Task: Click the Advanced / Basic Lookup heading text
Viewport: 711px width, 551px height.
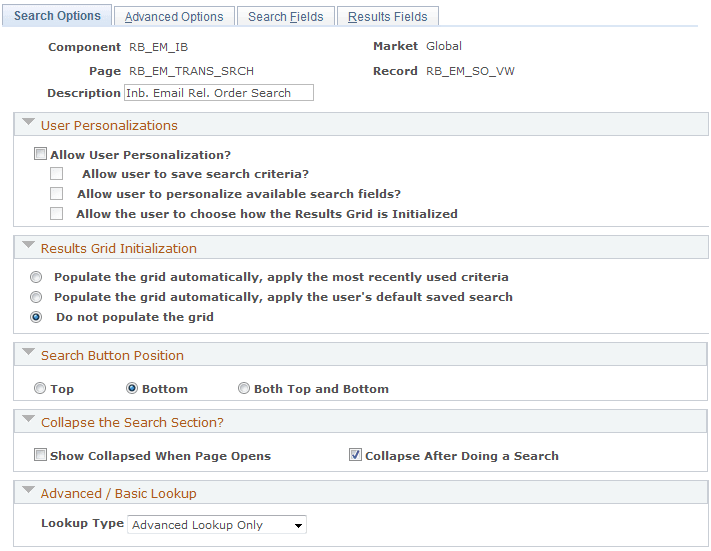Action: pyautogui.click(x=119, y=493)
